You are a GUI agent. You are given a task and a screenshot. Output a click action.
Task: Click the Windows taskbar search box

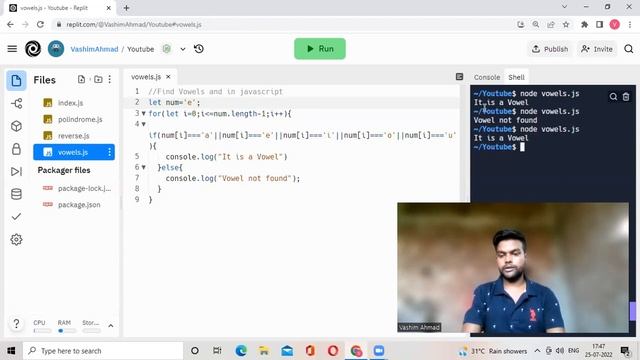103,351
